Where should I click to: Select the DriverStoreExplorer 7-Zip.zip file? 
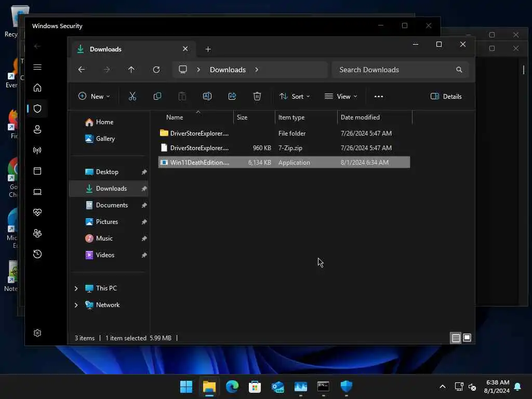(x=284, y=148)
